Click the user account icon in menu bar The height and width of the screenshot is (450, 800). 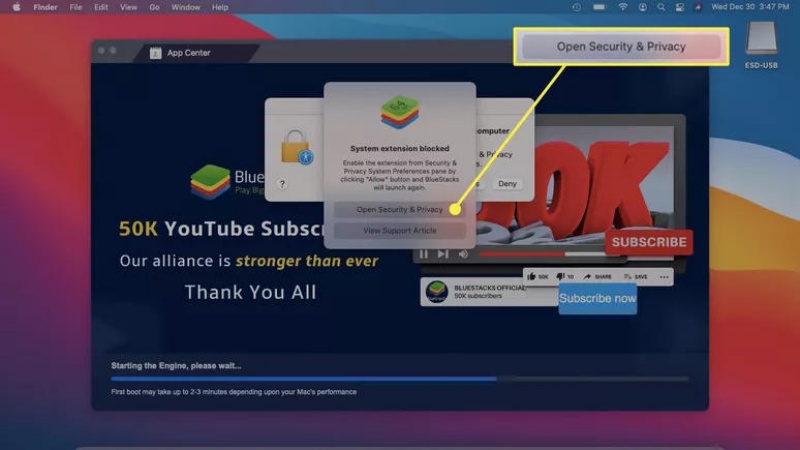(x=642, y=7)
